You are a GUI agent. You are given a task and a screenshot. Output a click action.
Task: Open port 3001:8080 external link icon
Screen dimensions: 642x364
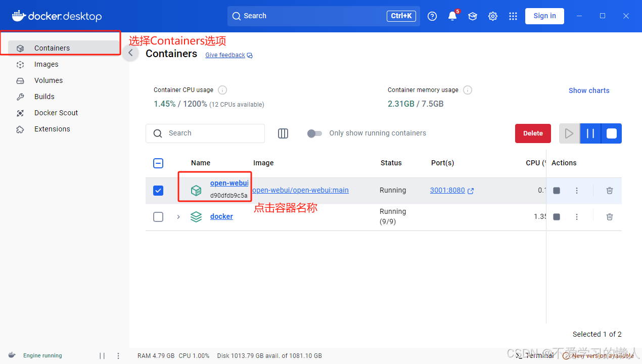(x=471, y=191)
